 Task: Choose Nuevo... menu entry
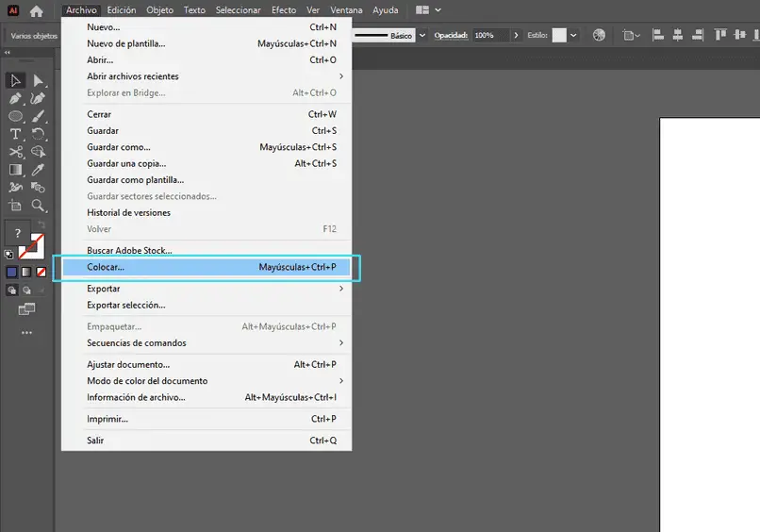pyautogui.click(x=207, y=27)
